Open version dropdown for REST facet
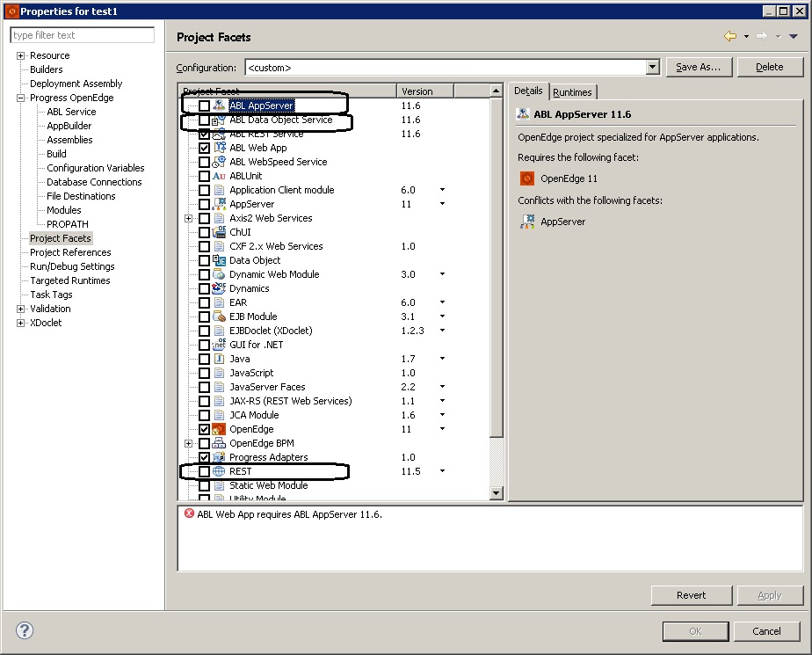Image resolution: width=812 pixels, height=655 pixels. coord(442,471)
